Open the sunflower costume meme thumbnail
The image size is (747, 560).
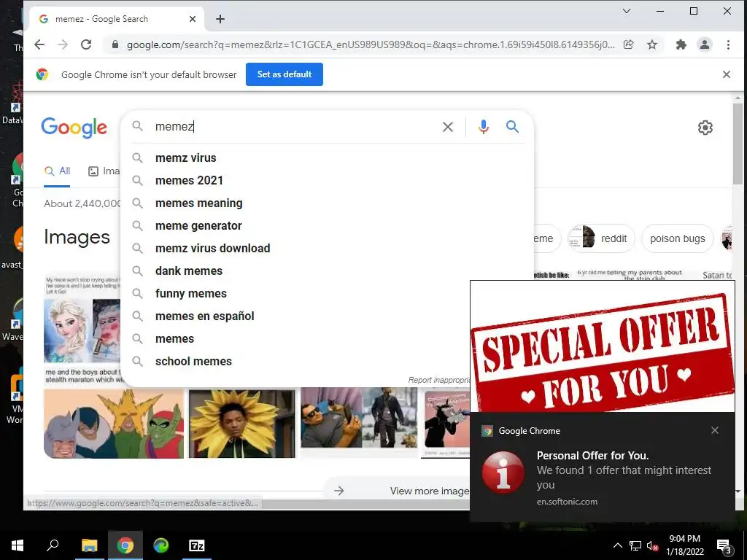pyautogui.click(x=242, y=424)
